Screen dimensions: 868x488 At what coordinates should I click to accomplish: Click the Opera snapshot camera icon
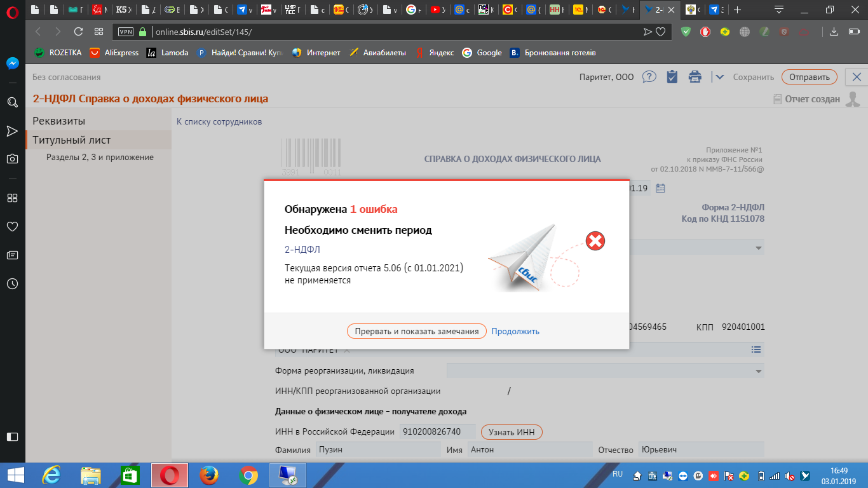coord(12,159)
